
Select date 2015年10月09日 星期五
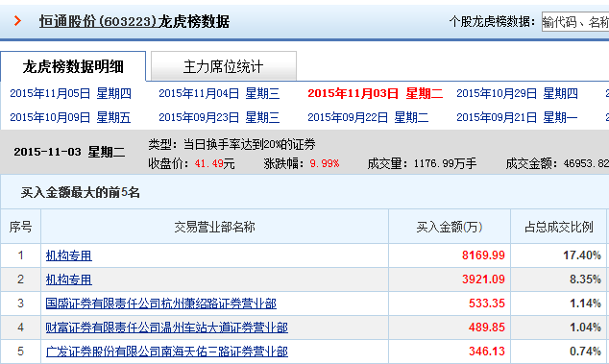tap(70, 117)
